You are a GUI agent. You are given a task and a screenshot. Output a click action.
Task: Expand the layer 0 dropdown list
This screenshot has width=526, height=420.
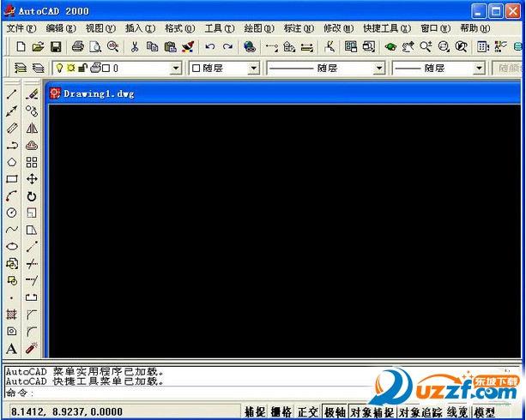coord(175,69)
